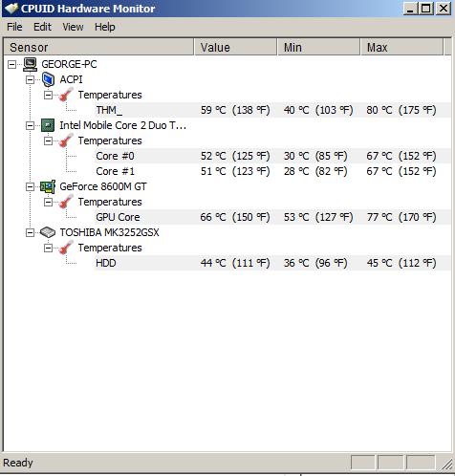Viewport: 455px width, 476px height.
Task: Select the GPU Core sensor row
Action: coord(271,217)
